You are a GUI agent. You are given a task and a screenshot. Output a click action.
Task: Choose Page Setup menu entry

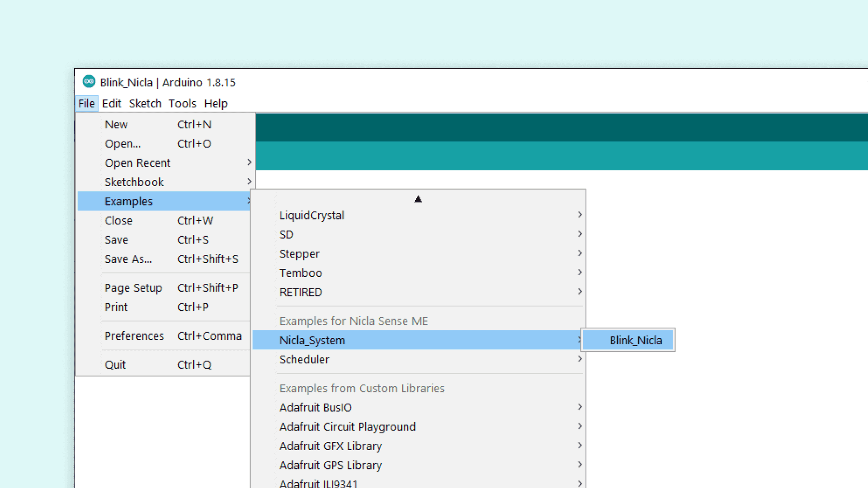pos(133,288)
